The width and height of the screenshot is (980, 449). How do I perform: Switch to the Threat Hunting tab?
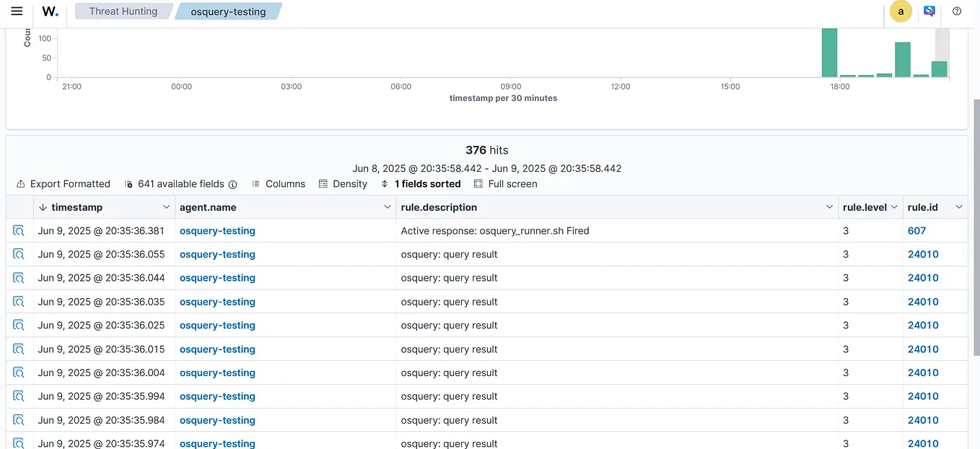[123, 11]
